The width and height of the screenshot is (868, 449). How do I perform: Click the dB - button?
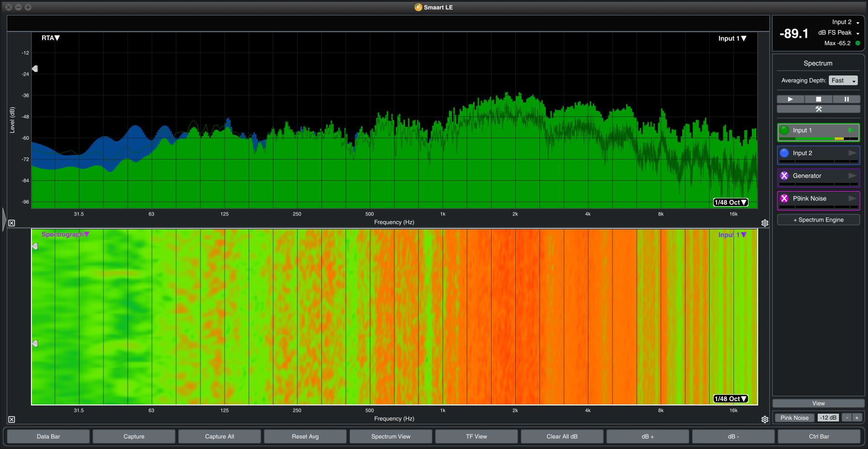[x=733, y=436]
